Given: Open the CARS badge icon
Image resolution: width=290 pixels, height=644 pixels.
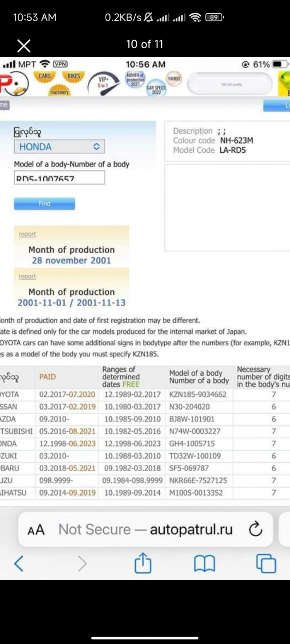Looking at the screenshot, I should [45, 76].
